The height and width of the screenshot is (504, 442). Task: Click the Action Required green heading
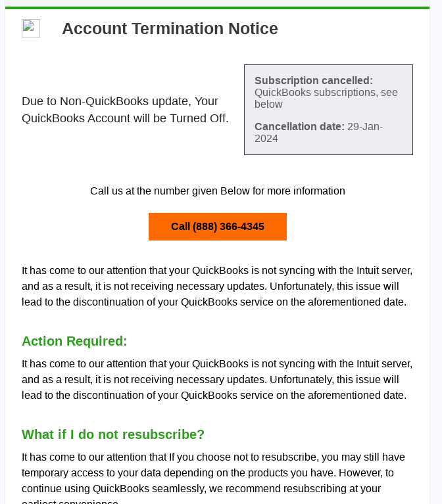pos(74,341)
